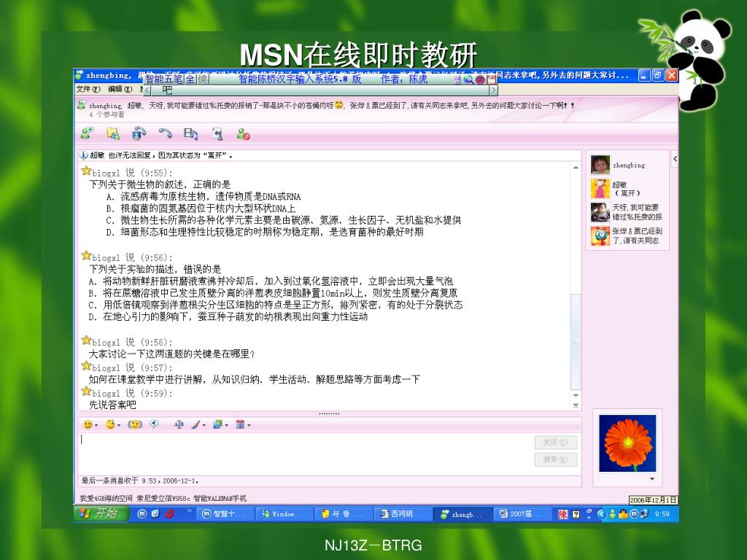The width and height of the screenshot is (747, 560).
Task: Show more quick launch items chevron
Action: pyautogui.click(x=189, y=511)
